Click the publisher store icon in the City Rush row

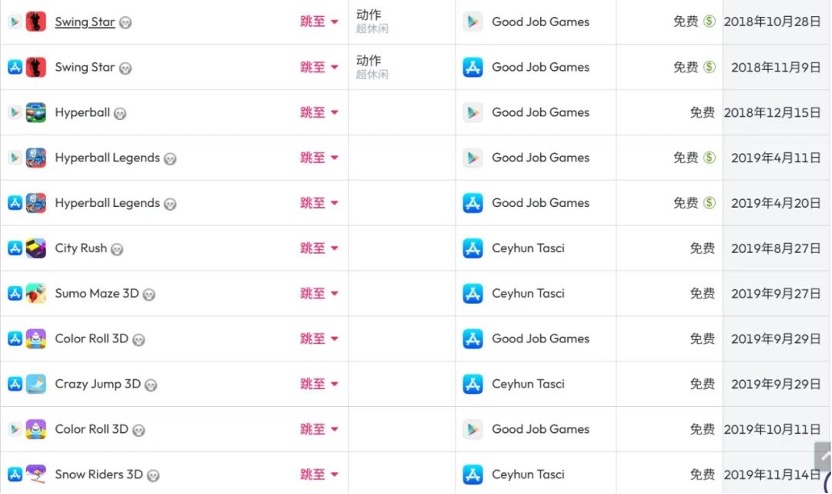pos(473,248)
